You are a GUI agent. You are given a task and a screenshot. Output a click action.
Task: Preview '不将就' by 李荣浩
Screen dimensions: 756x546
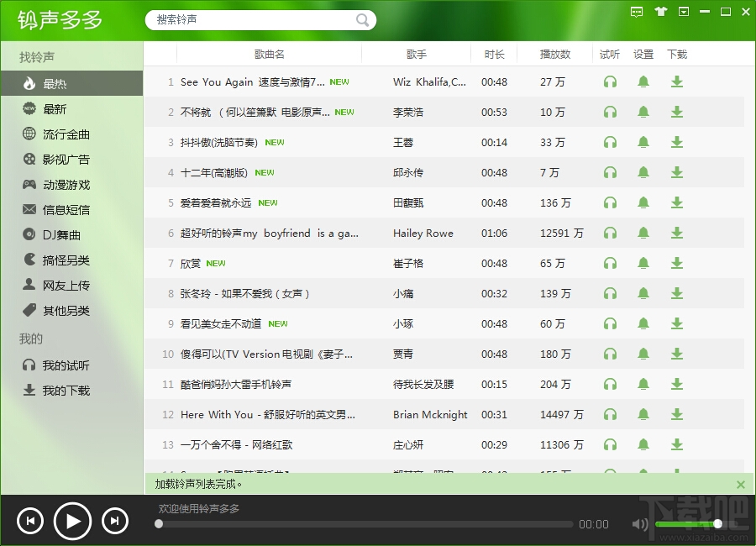point(610,112)
